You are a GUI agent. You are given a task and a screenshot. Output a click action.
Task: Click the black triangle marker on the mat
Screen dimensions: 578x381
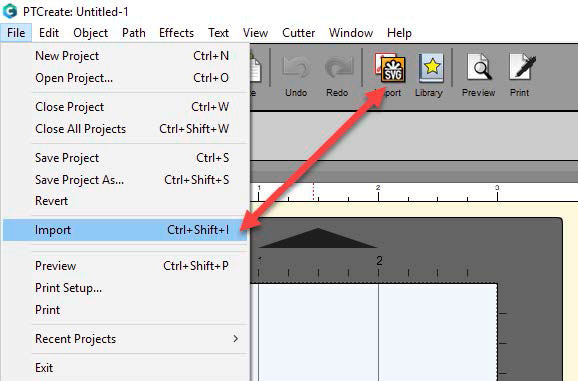pos(318,238)
